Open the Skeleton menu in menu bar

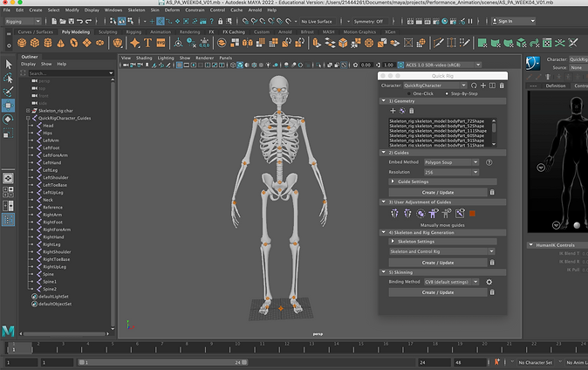(136, 10)
